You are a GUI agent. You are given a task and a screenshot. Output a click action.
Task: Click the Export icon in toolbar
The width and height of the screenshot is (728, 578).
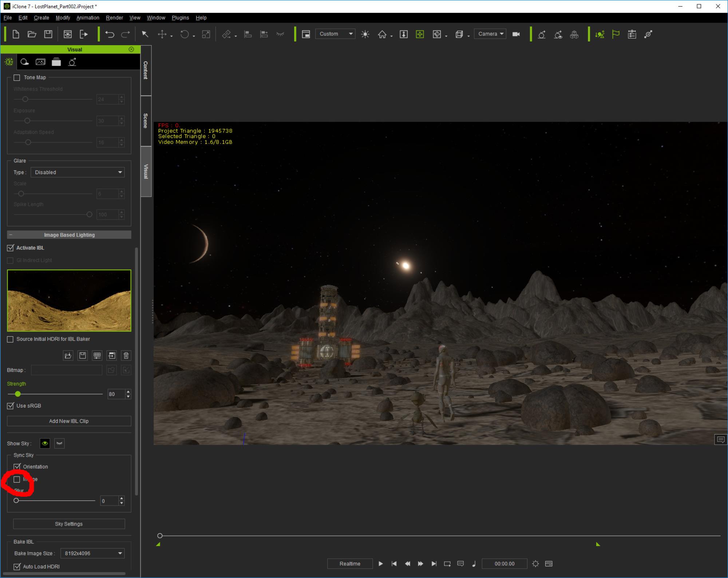point(84,34)
